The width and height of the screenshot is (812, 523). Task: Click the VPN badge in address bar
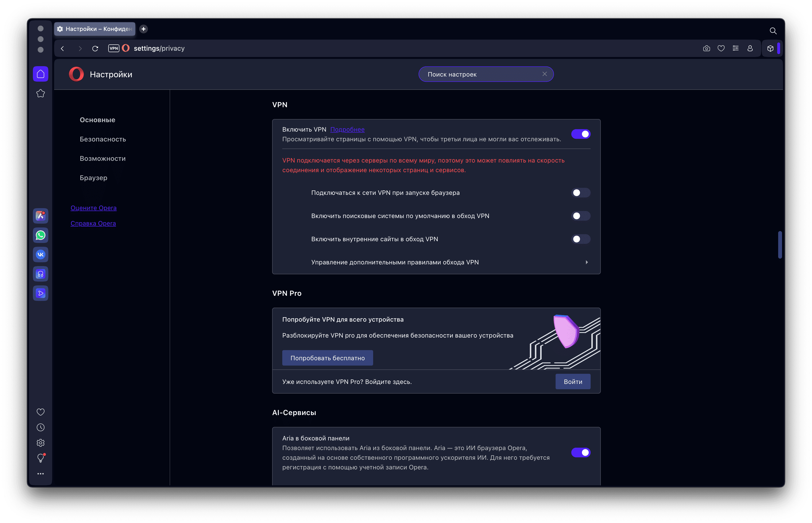click(x=114, y=48)
